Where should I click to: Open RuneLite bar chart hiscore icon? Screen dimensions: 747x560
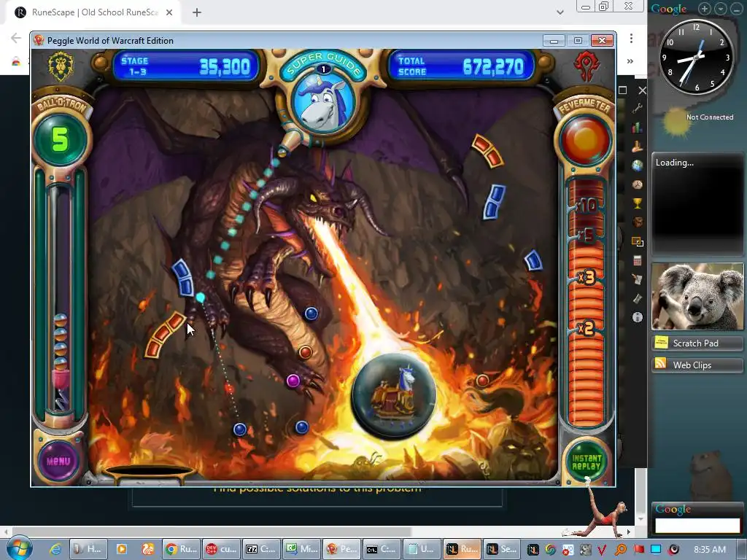pyautogui.click(x=638, y=128)
